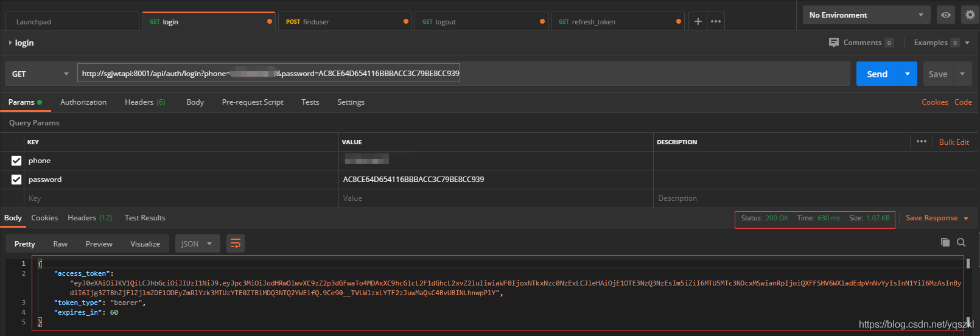Show response Cookies tab
This screenshot has width=980, height=336.
click(44, 218)
